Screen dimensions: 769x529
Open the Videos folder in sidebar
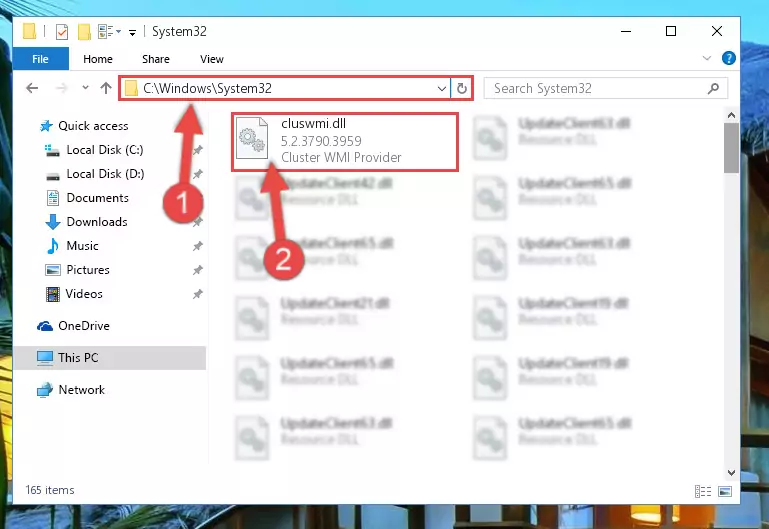pyautogui.click(x=84, y=294)
